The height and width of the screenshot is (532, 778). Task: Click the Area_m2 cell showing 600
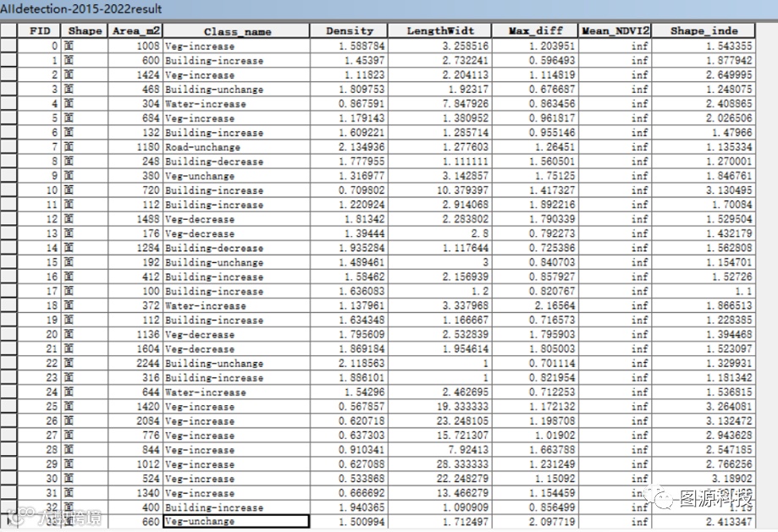click(x=135, y=61)
